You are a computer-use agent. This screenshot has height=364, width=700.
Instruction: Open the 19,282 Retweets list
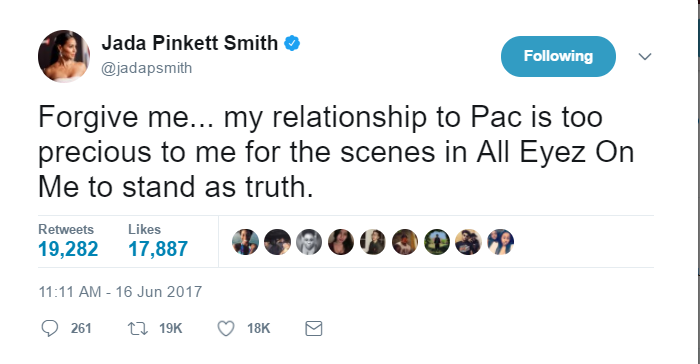point(68,241)
